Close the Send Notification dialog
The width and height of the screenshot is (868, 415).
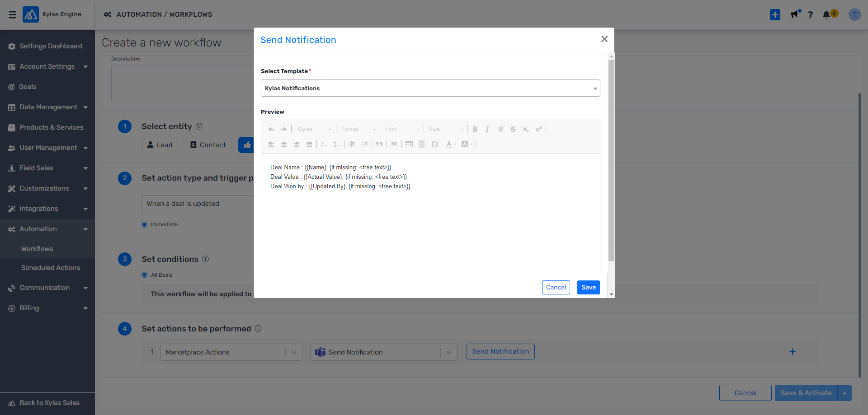604,39
